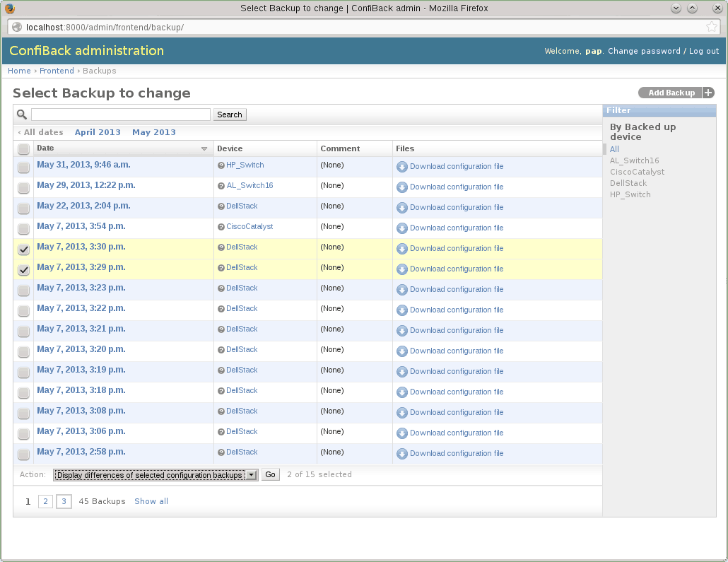Click download icon for 3:06 p.m. backup
This screenshot has width=728, height=562.
(402, 433)
